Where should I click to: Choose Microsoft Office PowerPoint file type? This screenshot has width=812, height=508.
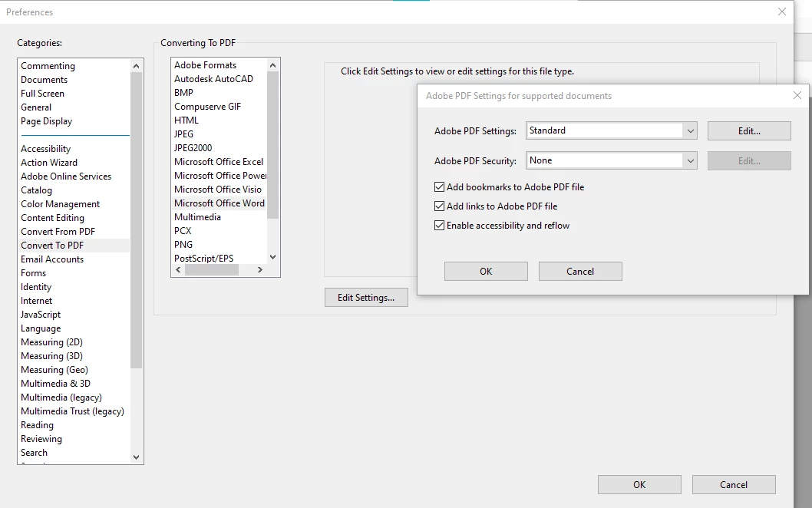220,176
